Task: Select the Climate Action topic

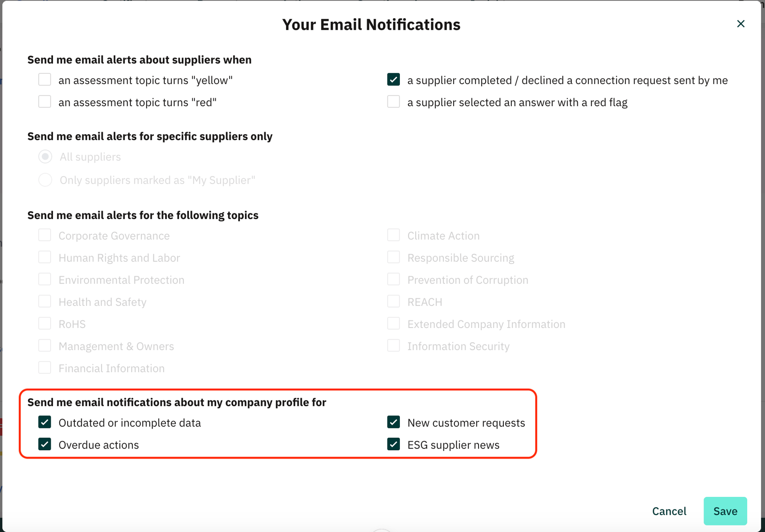Action: pos(393,235)
